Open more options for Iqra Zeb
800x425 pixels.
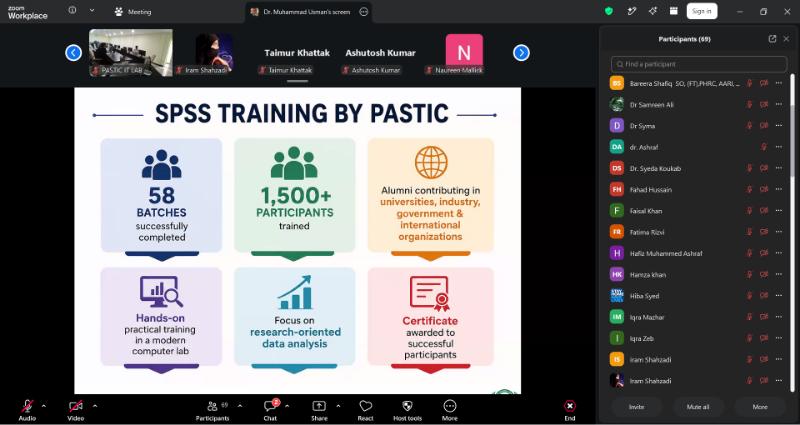click(x=779, y=338)
